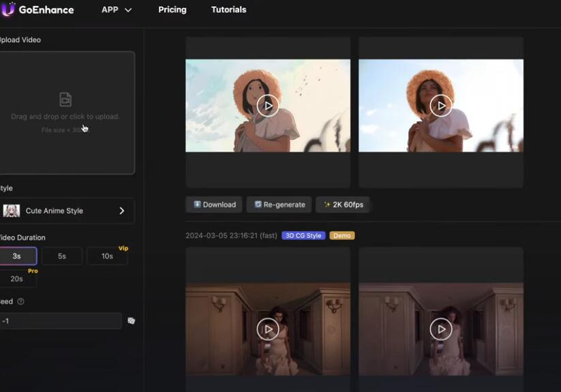
Task: Go to the Tutorials page
Action: [228, 10]
